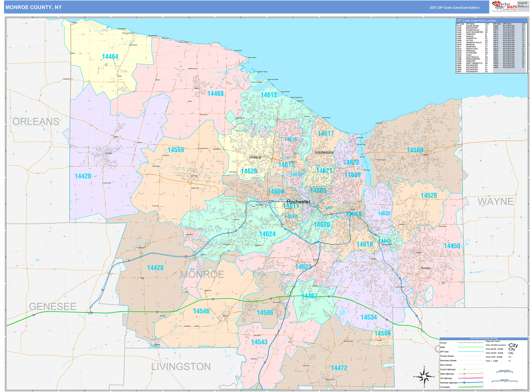Click the '2021 Monroe County, NY Map' legend title
Screen dimensions: 532x392
(x=484, y=339)
